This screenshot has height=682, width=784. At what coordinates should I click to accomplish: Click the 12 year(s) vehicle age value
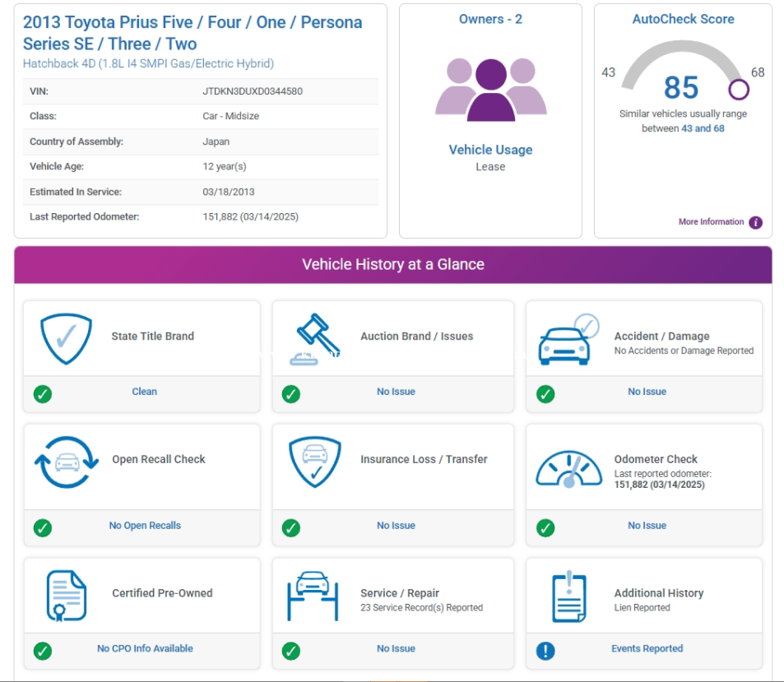click(225, 166)
